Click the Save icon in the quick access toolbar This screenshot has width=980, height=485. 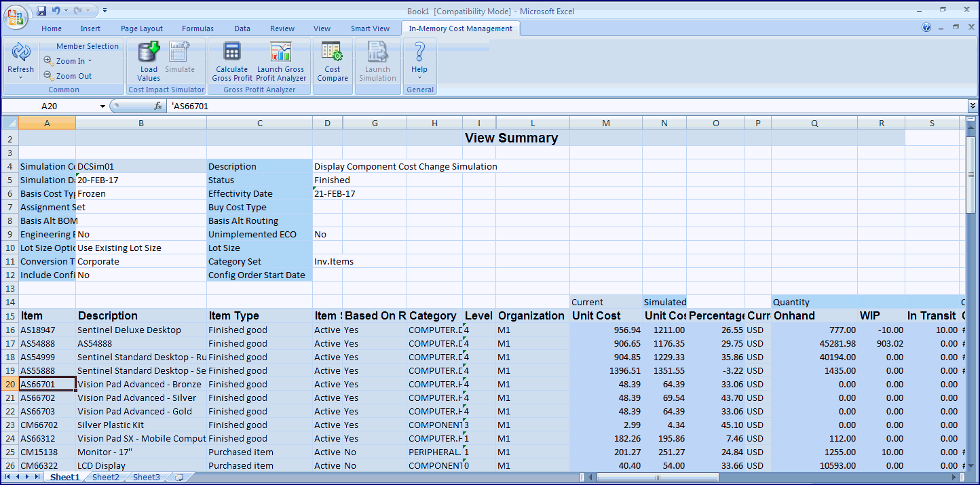41,11
